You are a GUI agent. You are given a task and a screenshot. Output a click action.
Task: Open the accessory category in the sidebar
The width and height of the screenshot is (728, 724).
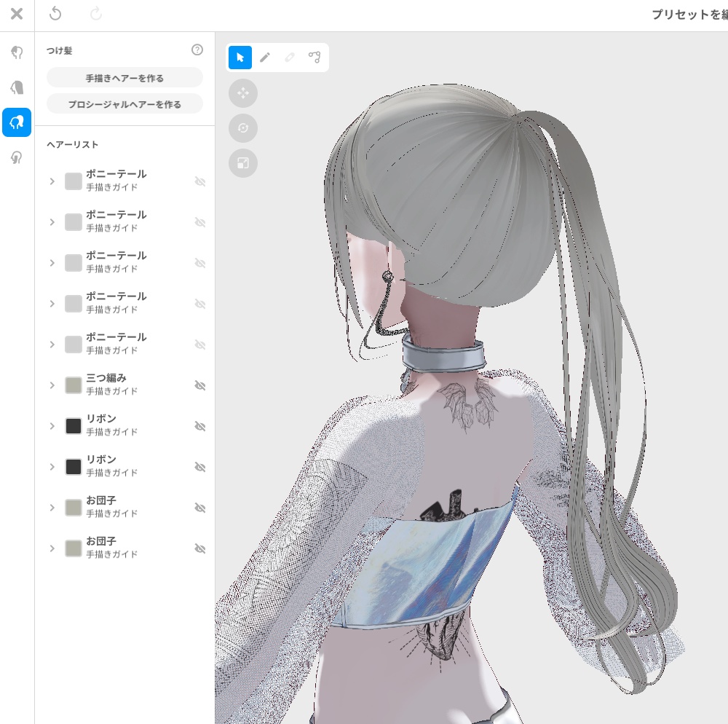tap(17, 158)
